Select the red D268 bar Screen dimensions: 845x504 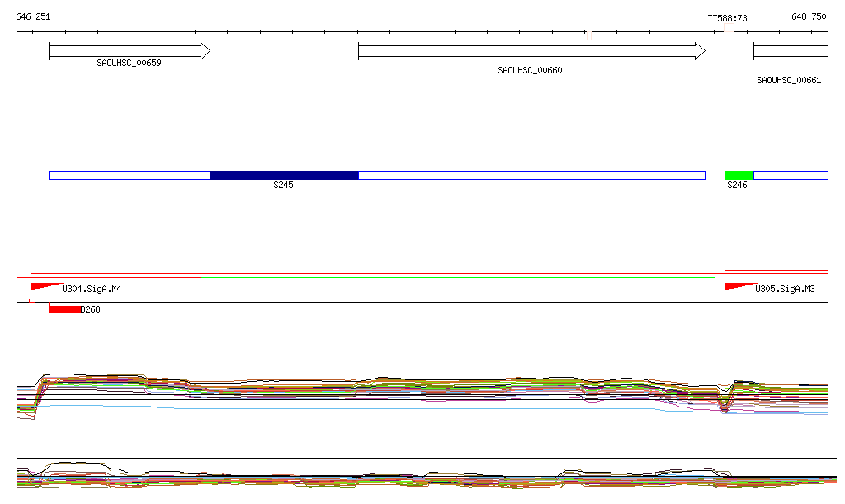click(64, 309)
